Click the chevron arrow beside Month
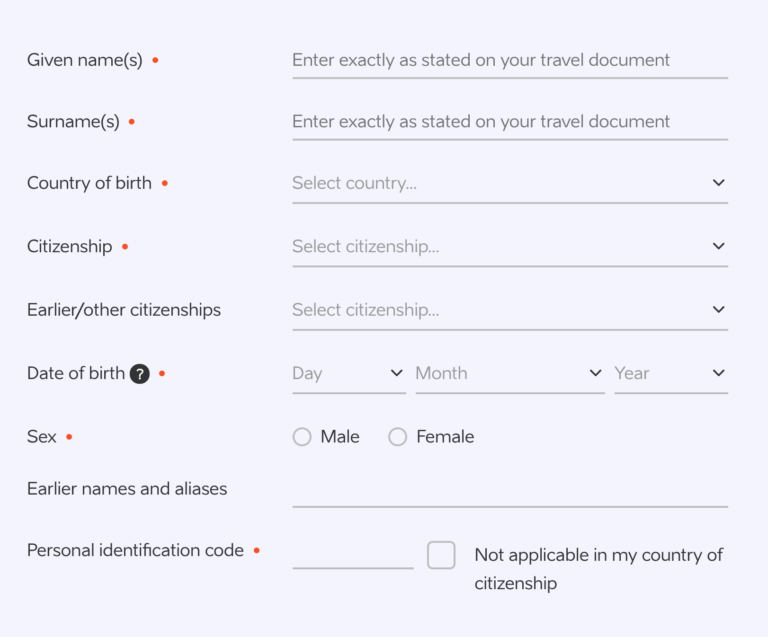 tap(595, 373)
